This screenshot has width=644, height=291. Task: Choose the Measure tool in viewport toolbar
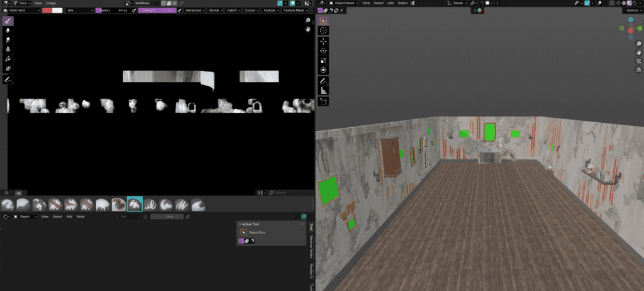324,91
